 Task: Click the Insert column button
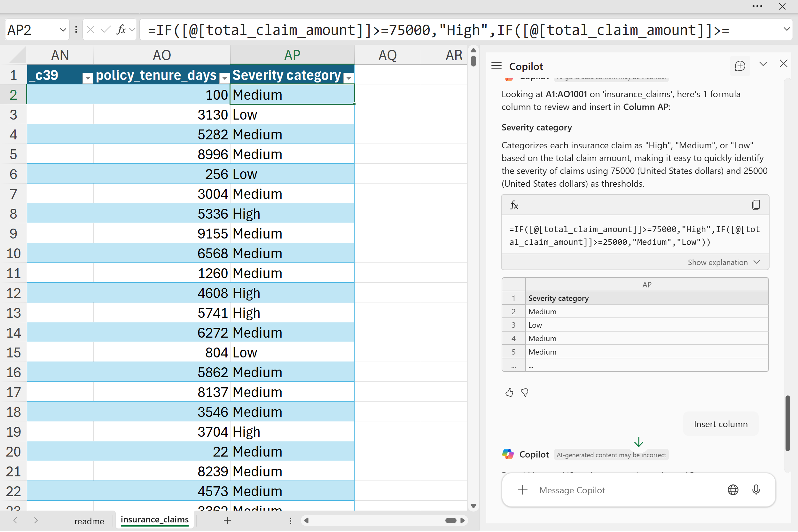(x=720, y=424)
